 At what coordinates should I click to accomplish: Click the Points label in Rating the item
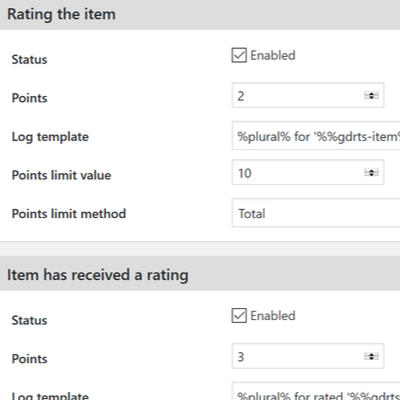point(29,98)
